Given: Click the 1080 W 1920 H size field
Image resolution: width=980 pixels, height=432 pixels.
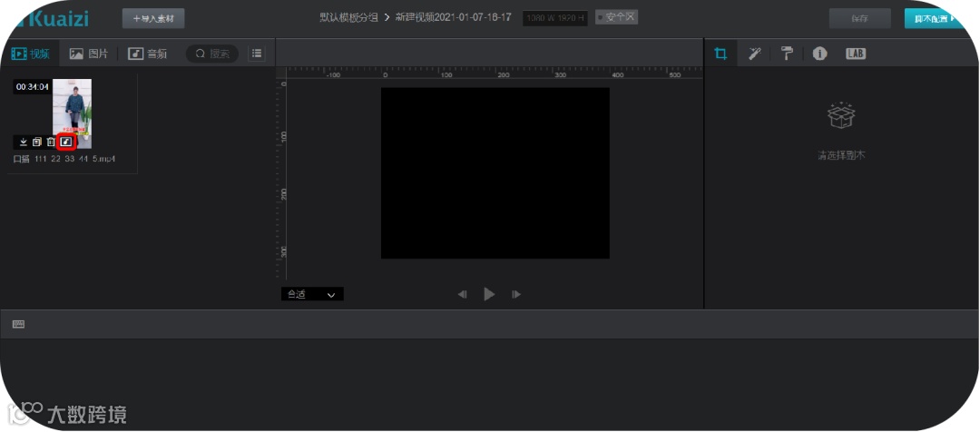Looking at the screenshot, I should click(x=555, y=18).
